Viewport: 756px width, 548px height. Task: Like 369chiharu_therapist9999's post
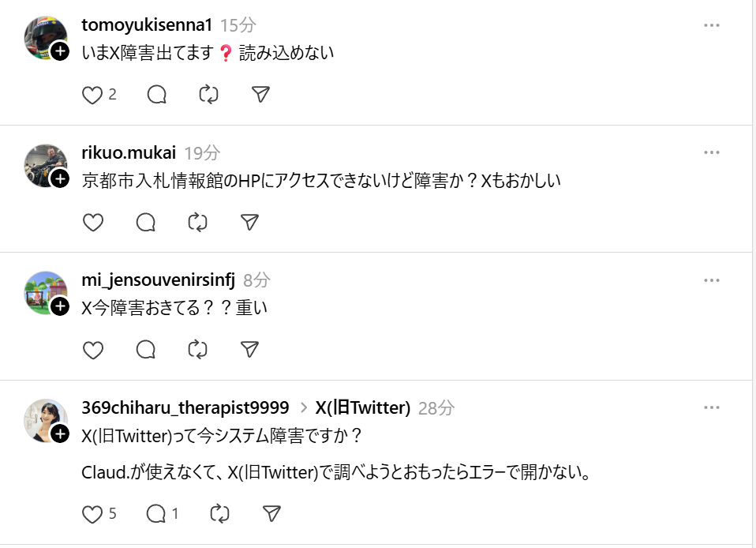tap(93, 514)
